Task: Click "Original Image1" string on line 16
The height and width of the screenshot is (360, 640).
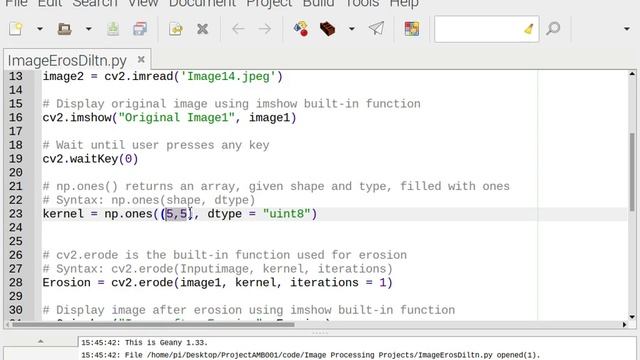Action: (x=176, y=118)
